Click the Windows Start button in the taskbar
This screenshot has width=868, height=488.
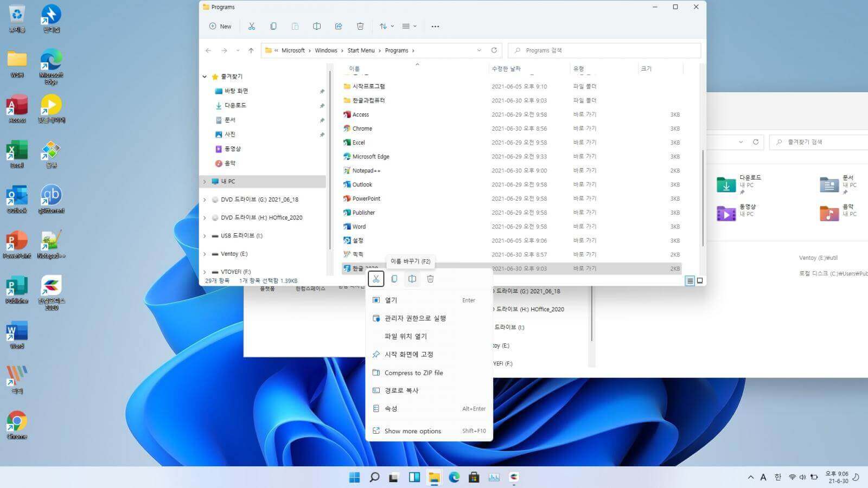pos(354,477)
